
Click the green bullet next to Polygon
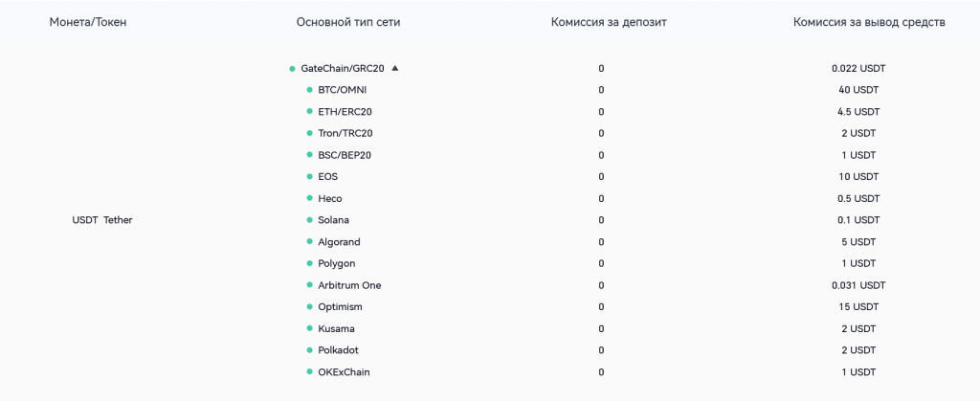(309, 263)
